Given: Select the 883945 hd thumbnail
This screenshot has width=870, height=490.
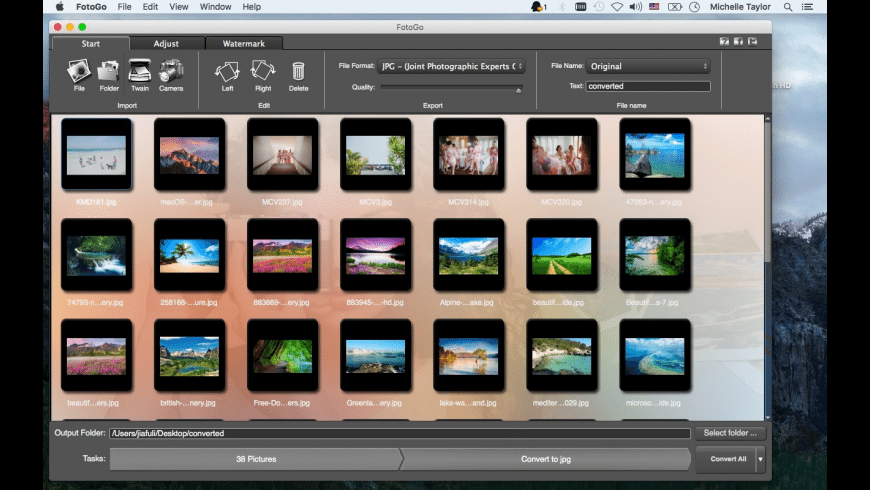Looking at the screenshot, I should click(376, 255).
